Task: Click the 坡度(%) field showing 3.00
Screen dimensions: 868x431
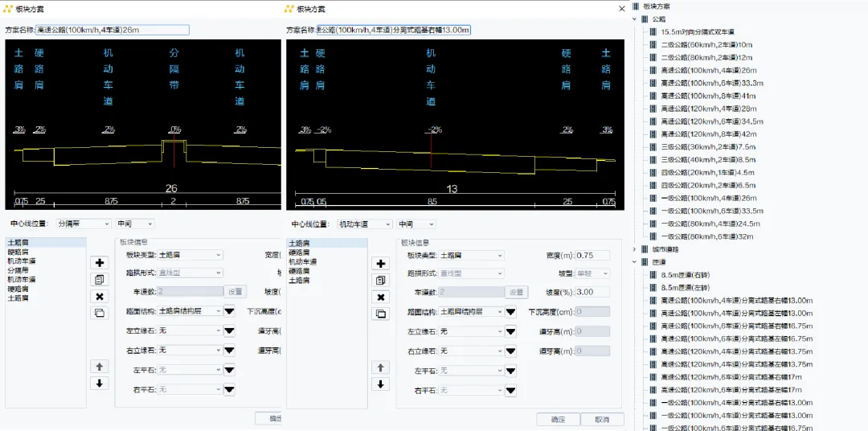Action: pyautogui.click(x=592, y=292)
